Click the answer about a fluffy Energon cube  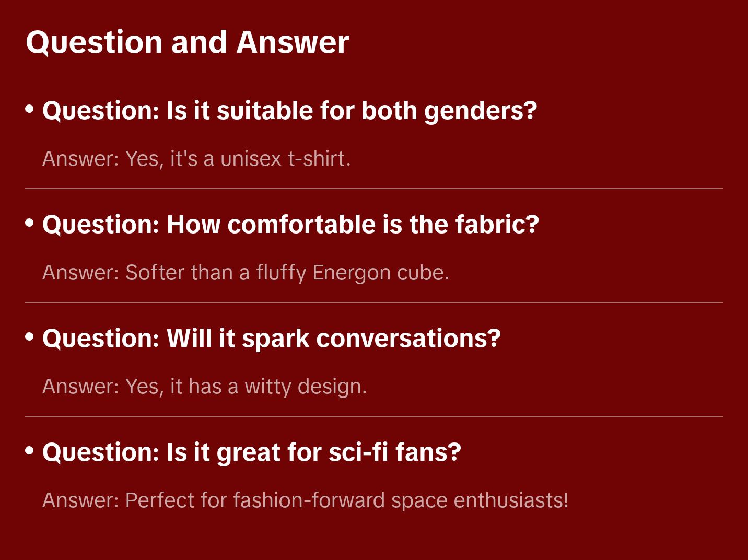point(246,273)
